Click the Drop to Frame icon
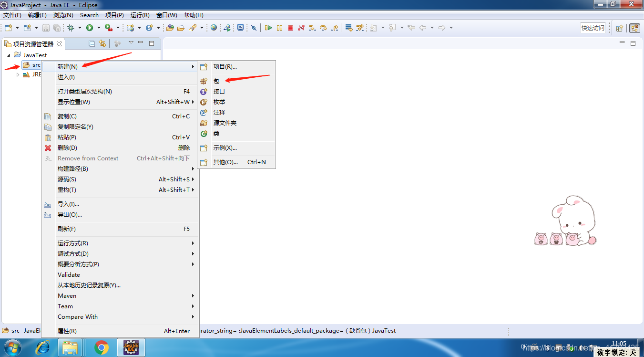 pos(348,28)
